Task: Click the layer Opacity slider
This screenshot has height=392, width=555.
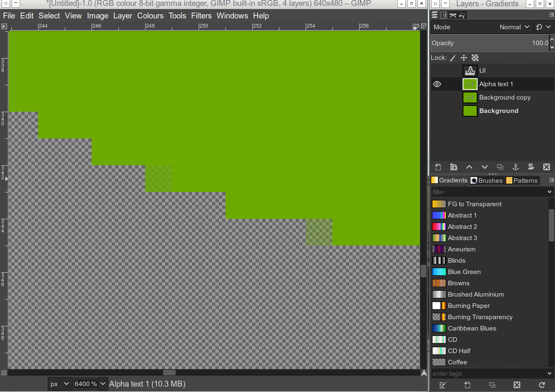Action: pos(490,43)
